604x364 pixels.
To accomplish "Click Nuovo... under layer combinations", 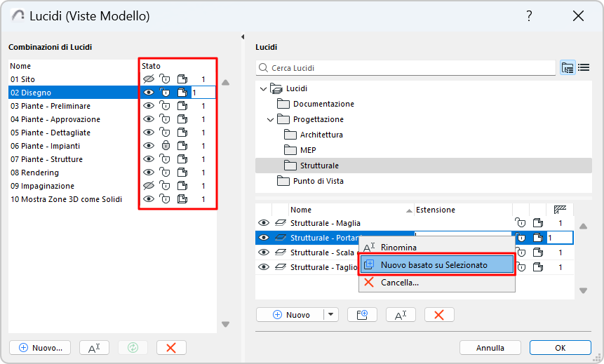I will (40, 347).
